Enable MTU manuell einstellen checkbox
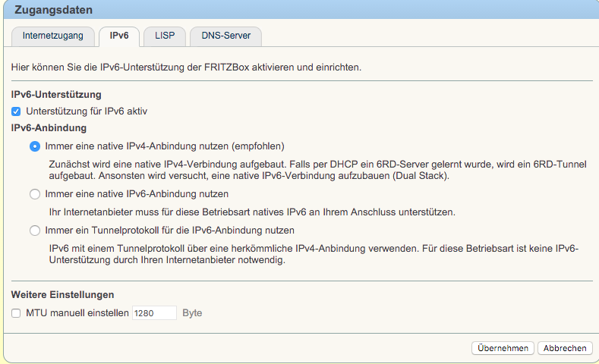This screenshot has height=364, width=599. [x=16, y=313]
